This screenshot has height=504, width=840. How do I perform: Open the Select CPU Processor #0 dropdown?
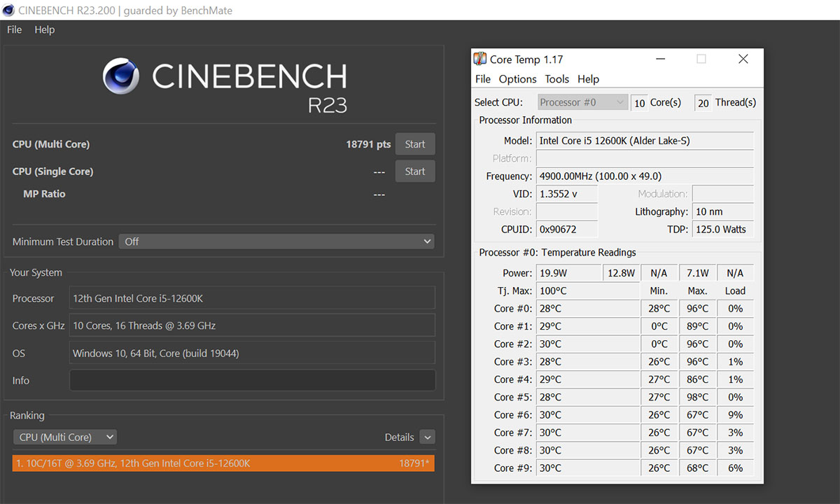pyautogui.click(x=583, y=102)
